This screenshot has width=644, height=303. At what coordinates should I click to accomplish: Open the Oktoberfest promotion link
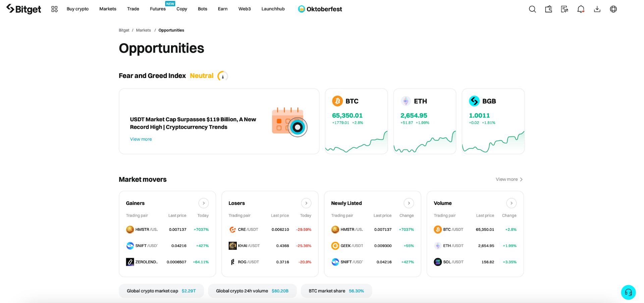pyautogui.click(x=320, y=9)
